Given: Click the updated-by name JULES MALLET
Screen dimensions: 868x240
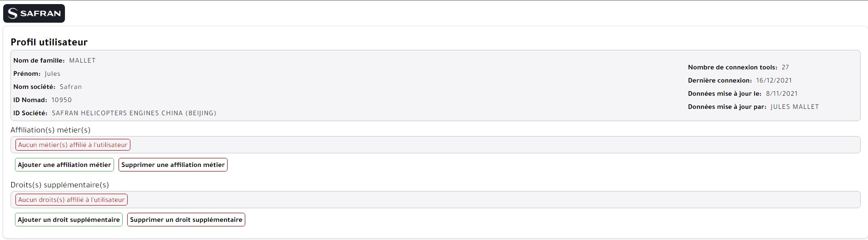Looking at the screenshot, I should point(795,107).
